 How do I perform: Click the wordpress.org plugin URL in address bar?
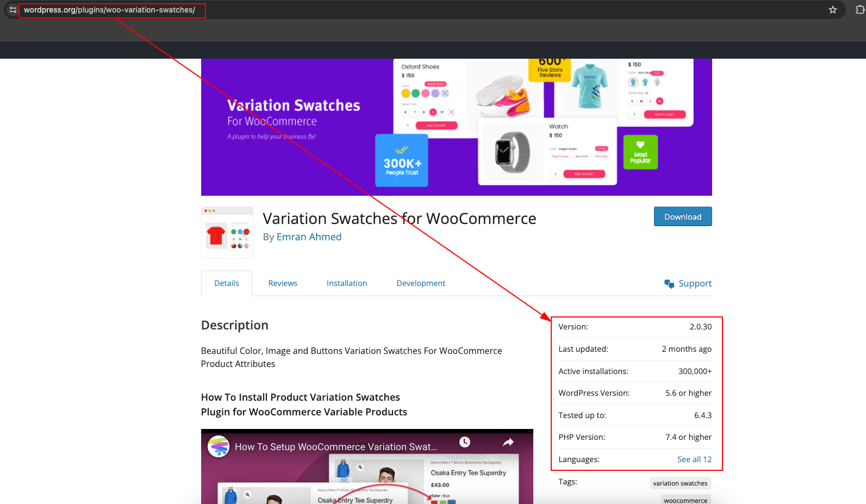(109, 10)
